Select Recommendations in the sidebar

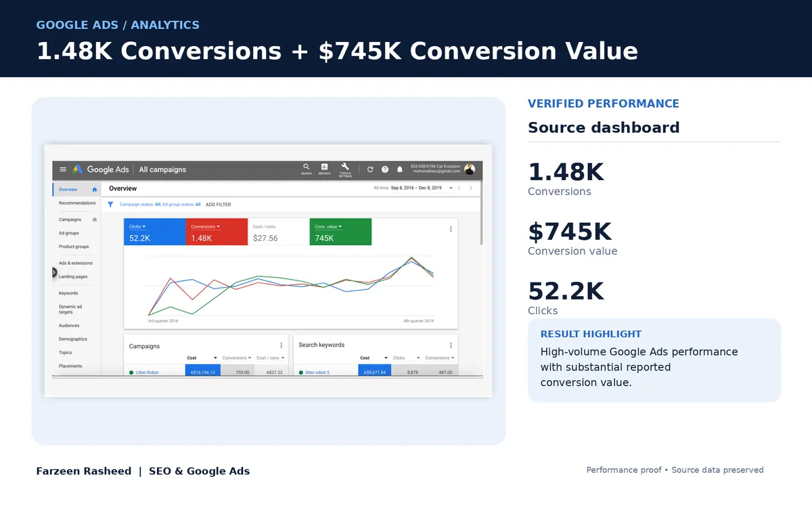tap(77, 203)
